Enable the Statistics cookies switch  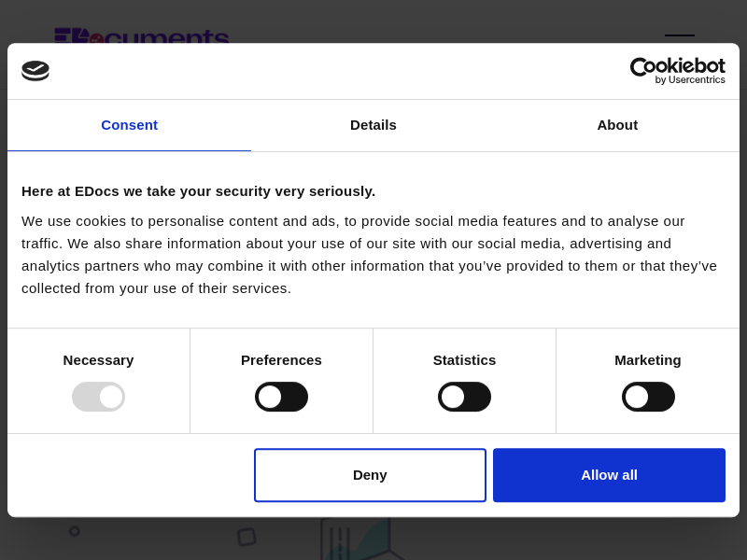[464, 397]
